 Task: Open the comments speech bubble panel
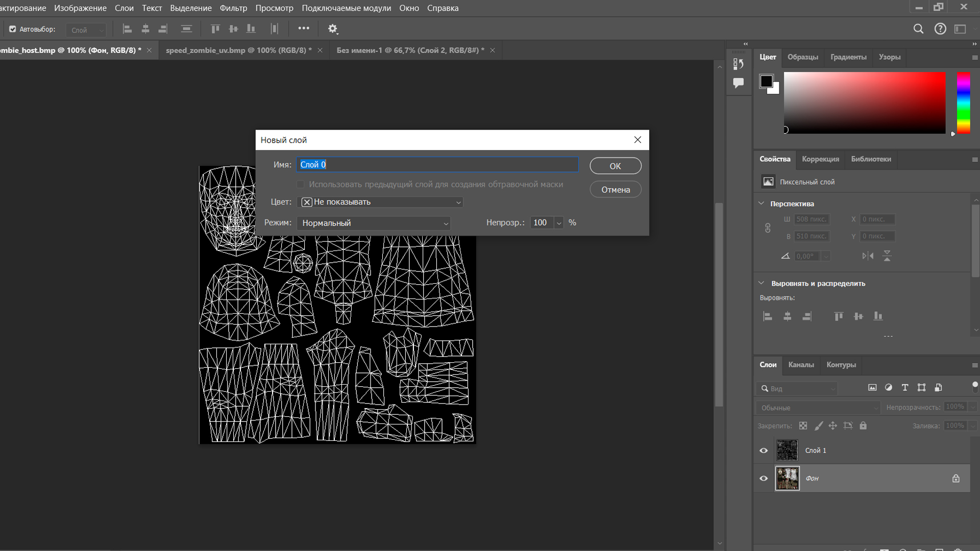click(738, 83)
